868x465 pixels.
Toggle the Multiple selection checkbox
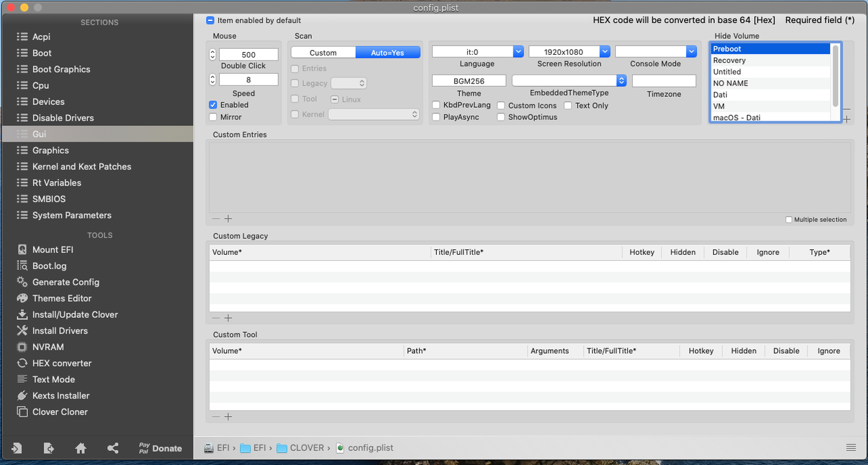789,220
